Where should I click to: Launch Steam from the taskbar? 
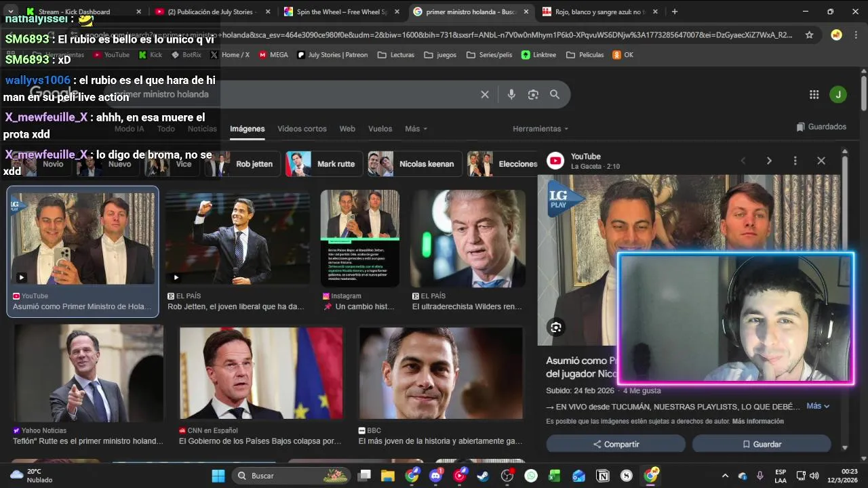pos(484,476)
